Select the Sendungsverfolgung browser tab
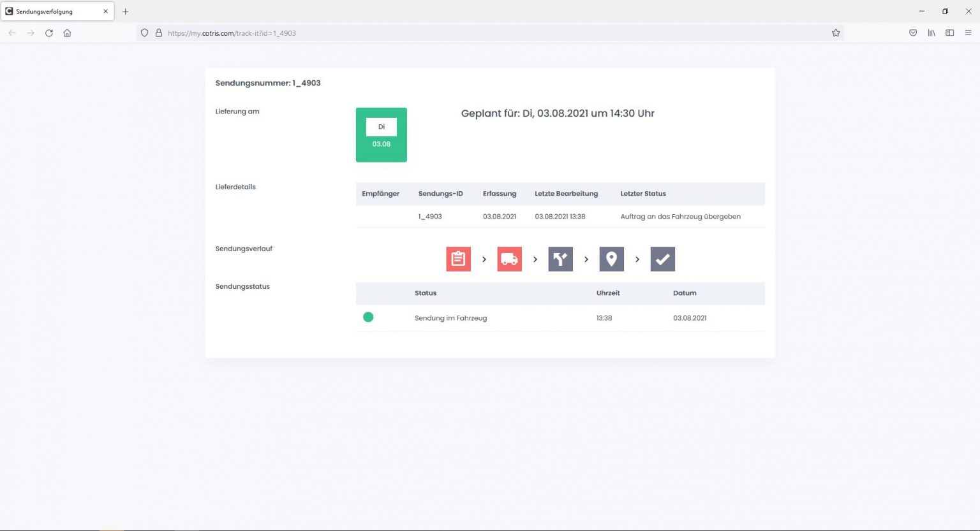Viewport: 980px width, 531px height. (x=51, y=11)
